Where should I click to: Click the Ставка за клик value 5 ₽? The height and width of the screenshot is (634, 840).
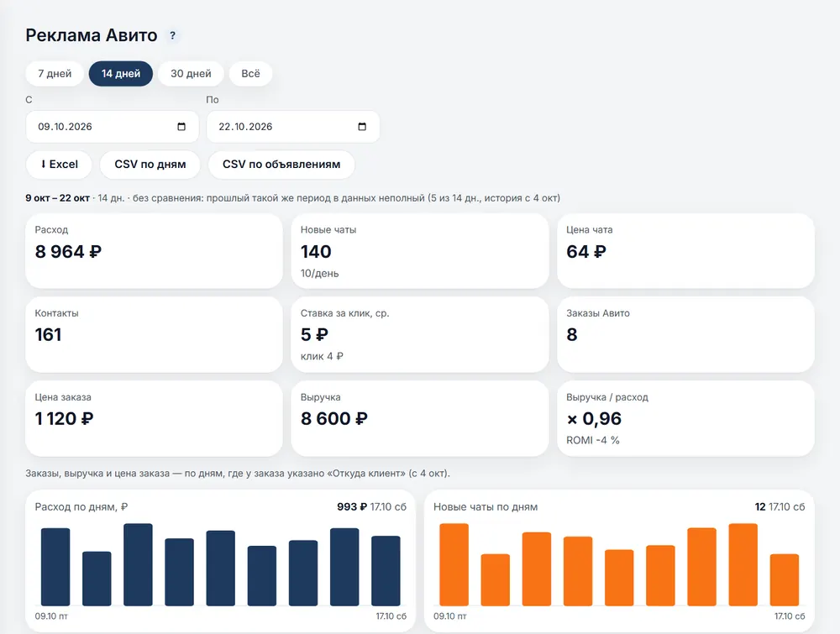[314, 335]
